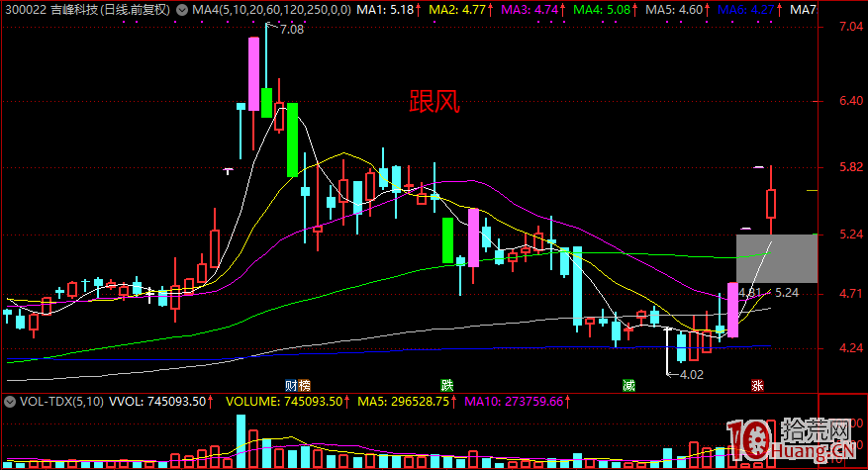Click the VVOL: 745093.50 value
The height and width of the screenshot is (470, 868).
coord(157,402)
